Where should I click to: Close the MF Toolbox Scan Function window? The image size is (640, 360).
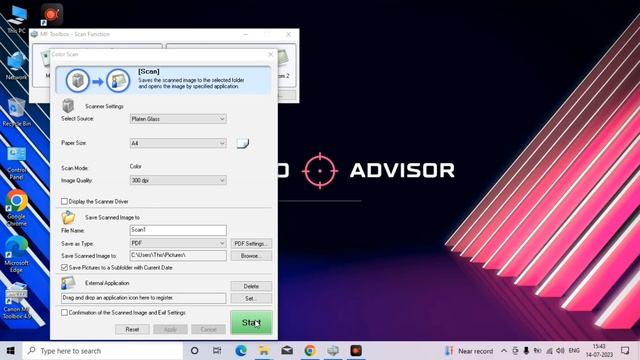tap(289, 34)
